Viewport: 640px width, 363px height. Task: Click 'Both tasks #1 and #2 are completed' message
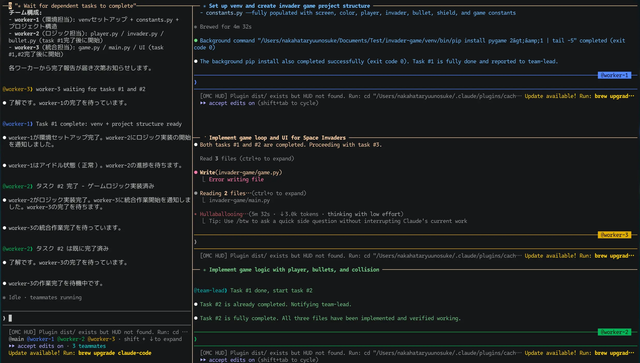[x=291, y=145]
